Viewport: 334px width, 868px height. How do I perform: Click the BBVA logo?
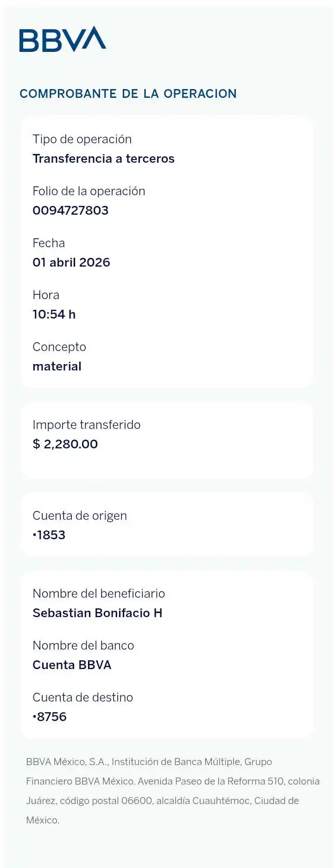click(x=63, y=39)
